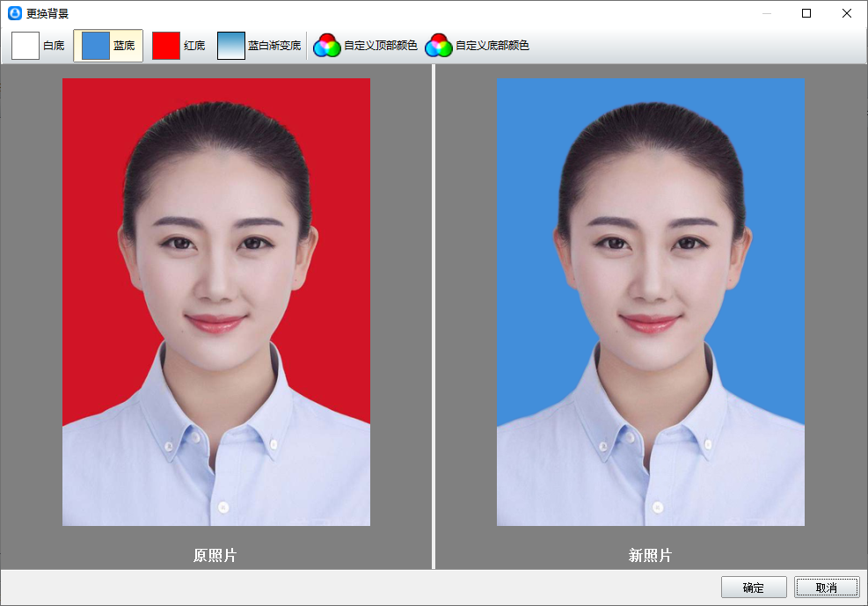Screen dimensions: 868x606
Task: Apply the blue-white gradient (蓝白渐变底) background
Action: pyautogui.click(x=259, y=46)
